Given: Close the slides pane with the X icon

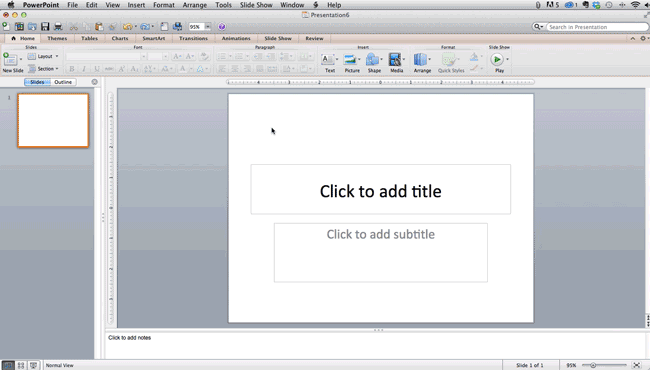Looking at the screenshot, I should tap(95, 82).
